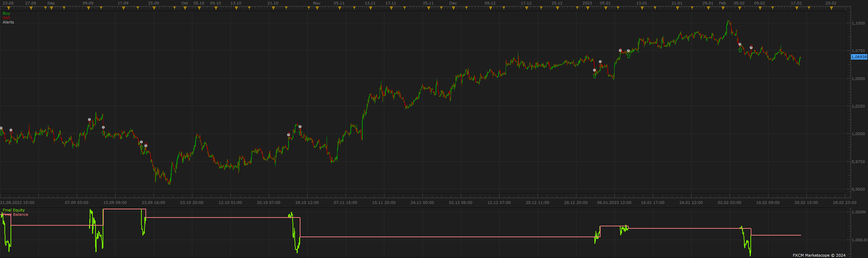
Task: Click the 1,0000 price axis label
Action: [x=858, y=134]
